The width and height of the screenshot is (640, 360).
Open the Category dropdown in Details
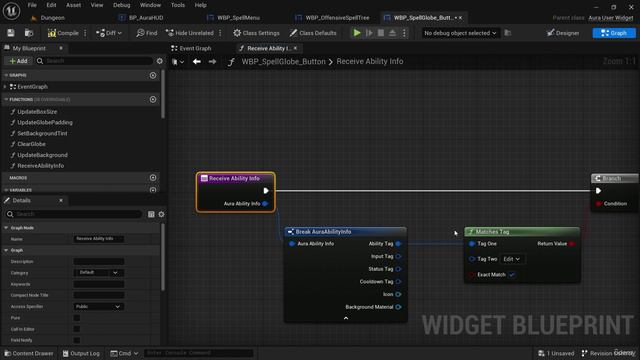click(x=98, y=273)
